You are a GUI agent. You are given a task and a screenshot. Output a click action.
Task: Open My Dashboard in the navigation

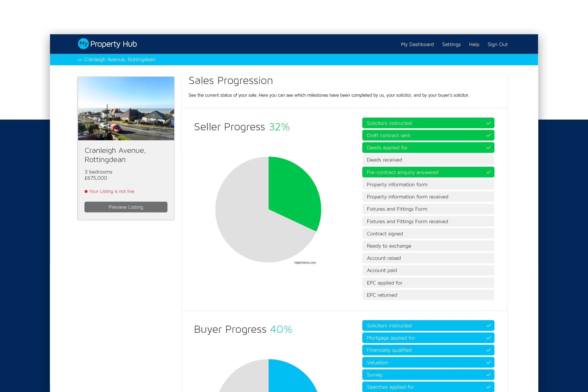417,44
